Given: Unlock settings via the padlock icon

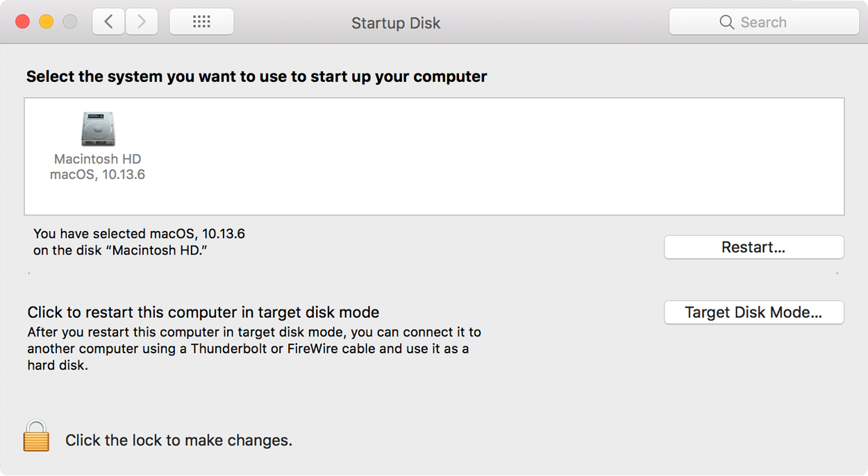Looking at the screenshot, I should tap(36, 436).
